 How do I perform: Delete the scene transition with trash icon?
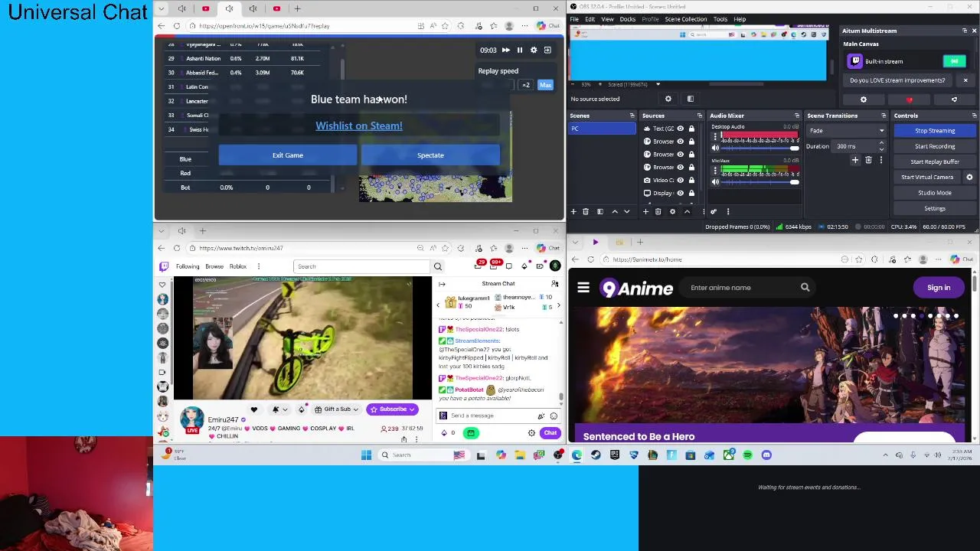pos(868,160)
